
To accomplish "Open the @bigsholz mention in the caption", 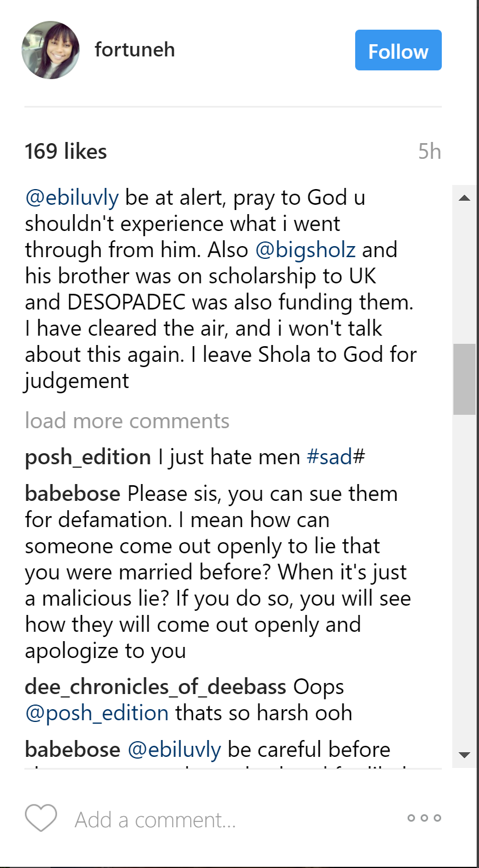I will (x=305, y=250).
